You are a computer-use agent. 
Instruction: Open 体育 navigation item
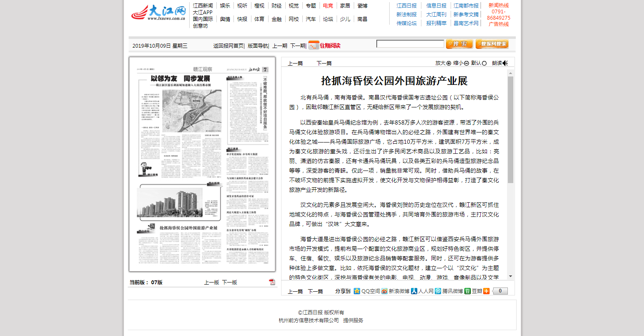pos(259,19)
